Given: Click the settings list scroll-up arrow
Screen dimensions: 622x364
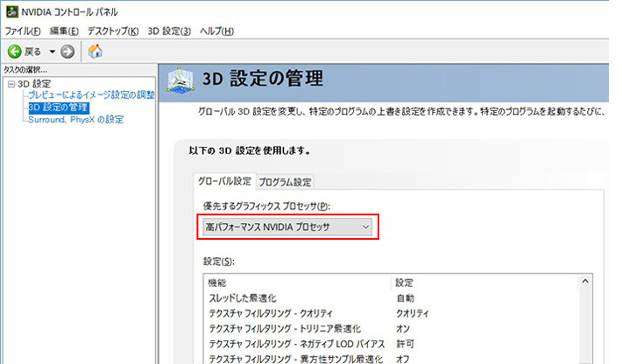Looking at the screenshot, I should coord(585,282).
